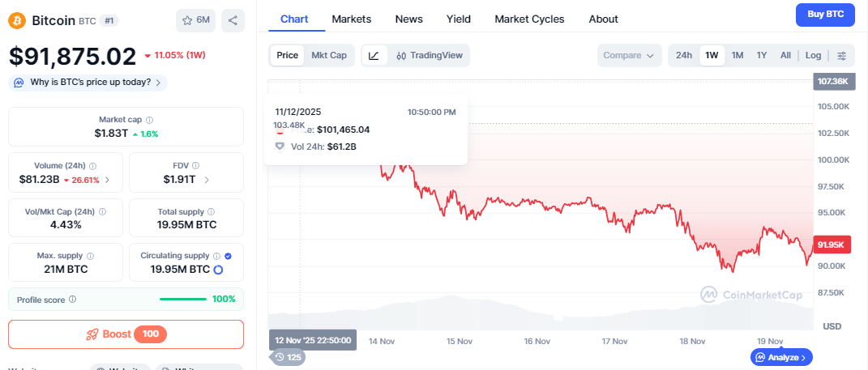Image resolution: width=868 pixels, height=370 pixels.
Task: Open the Market Cycles tab
Action: (x=529, y=19)
